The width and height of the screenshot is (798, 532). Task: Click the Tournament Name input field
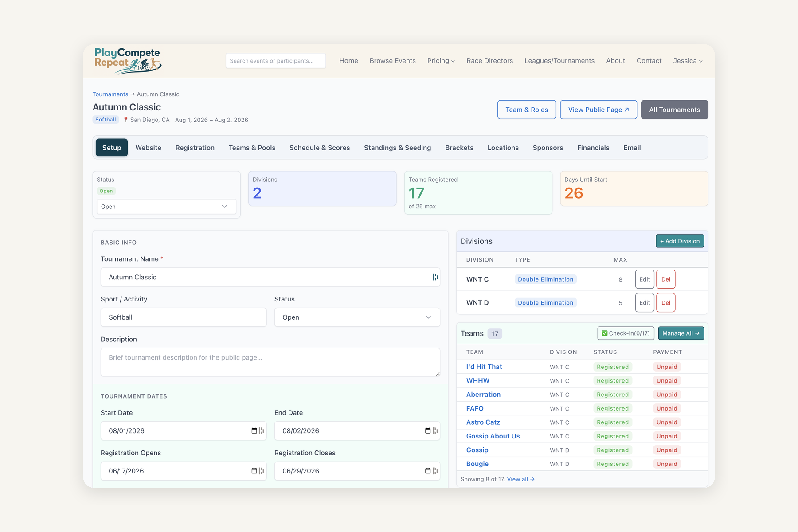(270, 277)
